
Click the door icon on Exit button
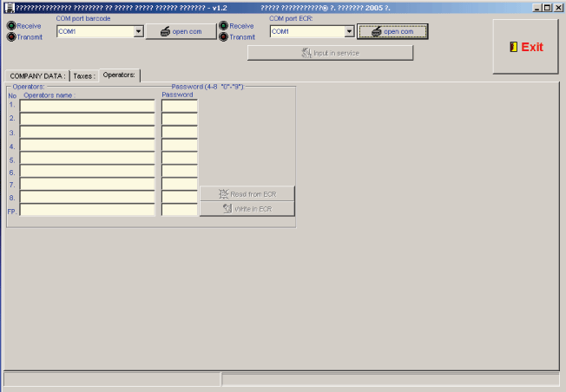coord(514,47)
